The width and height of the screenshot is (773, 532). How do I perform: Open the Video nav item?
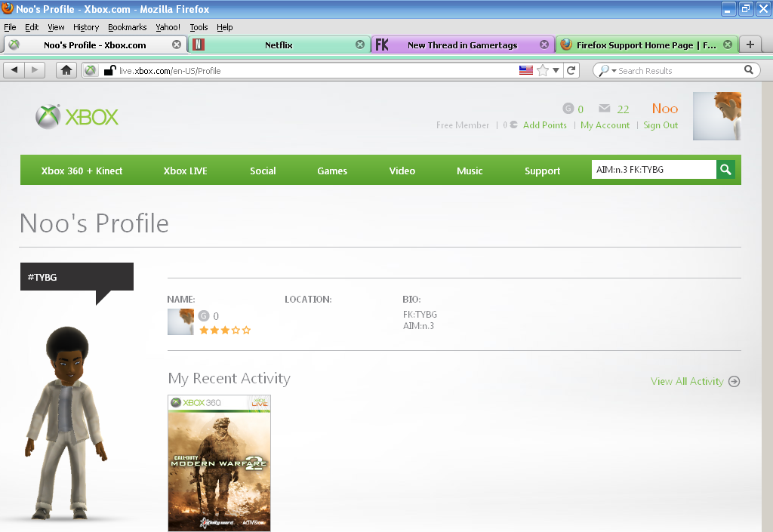click(x=402, y=171)
